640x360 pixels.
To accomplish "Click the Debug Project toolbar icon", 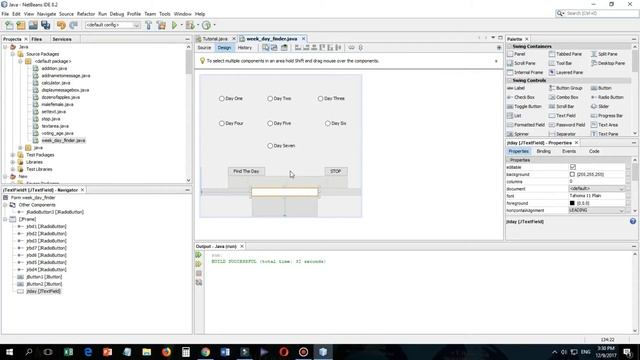I will pyautogui.click(x=190, y=25).
